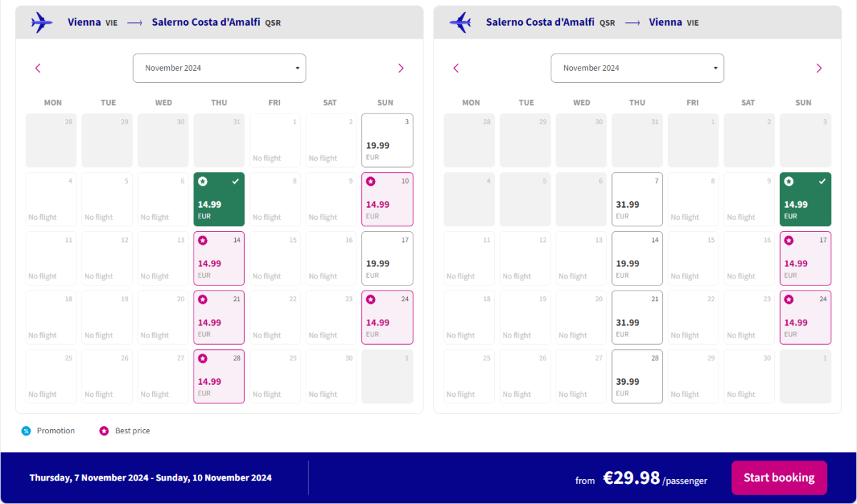Pick outbound Thursday 28 November 14.99 fare
Image resolution: width=857 pixels, height=504 pixels.
coord(219,376)
